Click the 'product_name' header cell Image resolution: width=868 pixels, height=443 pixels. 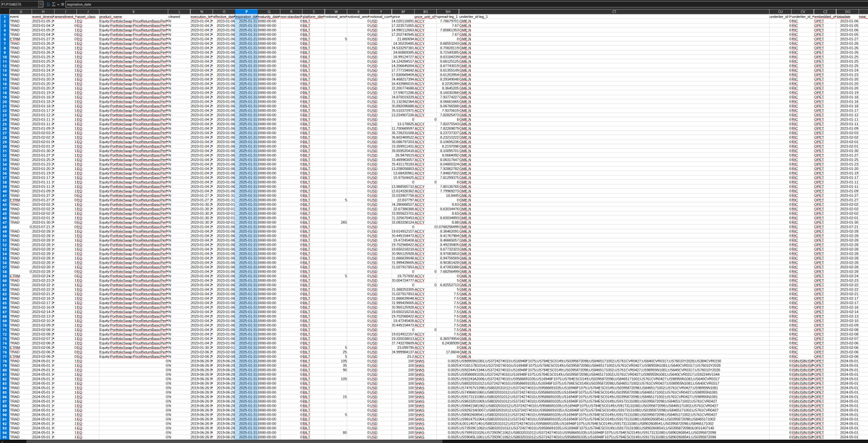coord(133,17)
